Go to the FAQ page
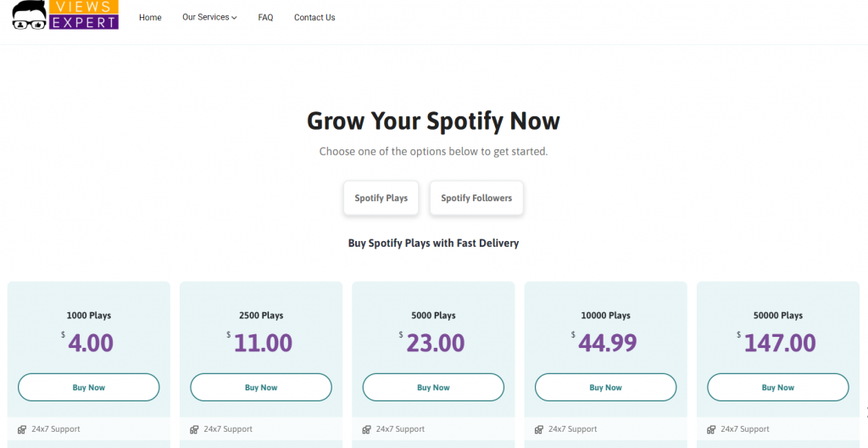Viewport: 868px width, 448px height. point(265,18)
